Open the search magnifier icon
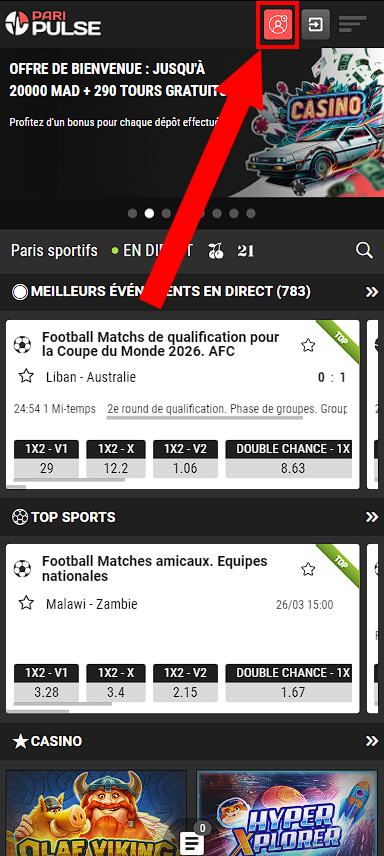The width and height of the screenshot is (384, 856). 364,251
